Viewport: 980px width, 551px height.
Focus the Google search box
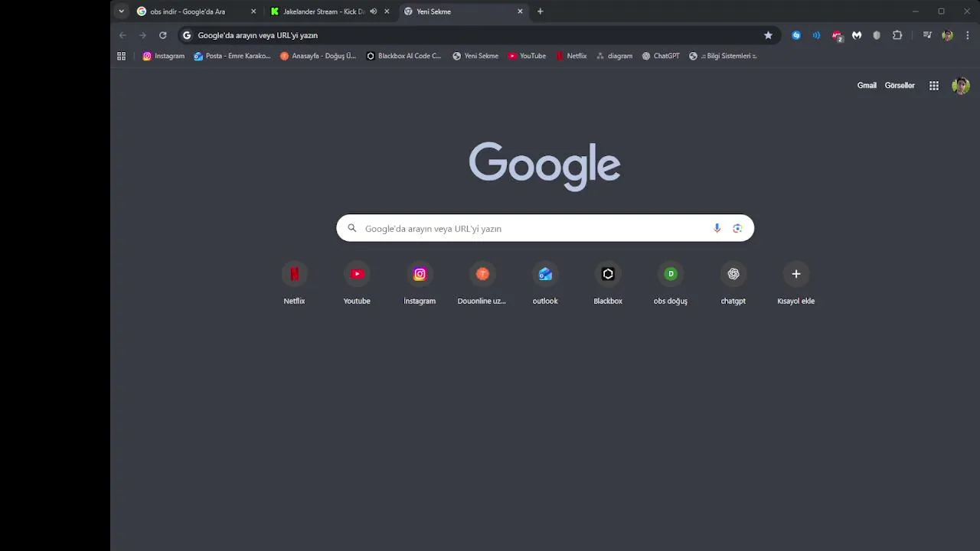pyautogui.click(x=545, y=228)
